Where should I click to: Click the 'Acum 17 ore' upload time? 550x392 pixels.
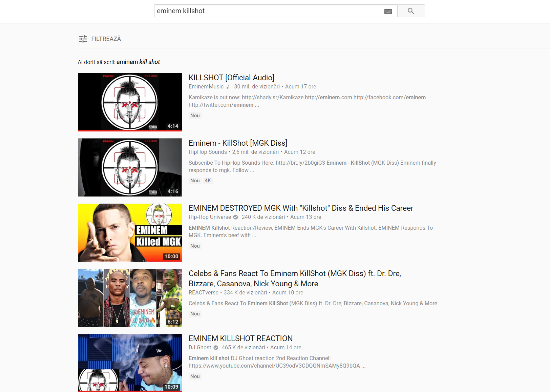coord(300,87)
